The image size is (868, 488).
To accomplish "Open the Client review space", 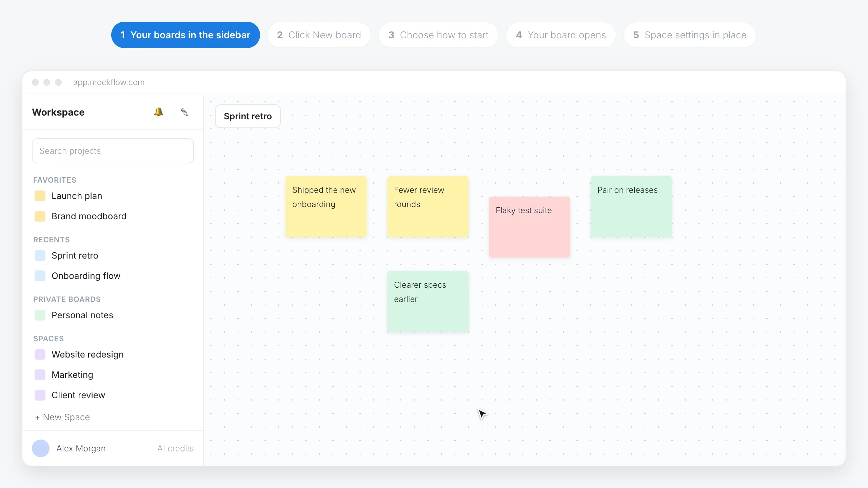I will [78, 395].
